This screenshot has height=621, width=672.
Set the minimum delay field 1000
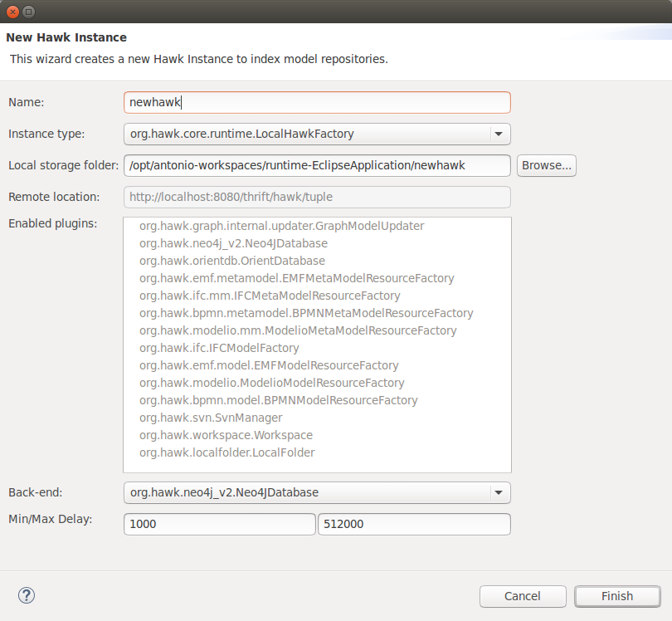coord(219,524)
